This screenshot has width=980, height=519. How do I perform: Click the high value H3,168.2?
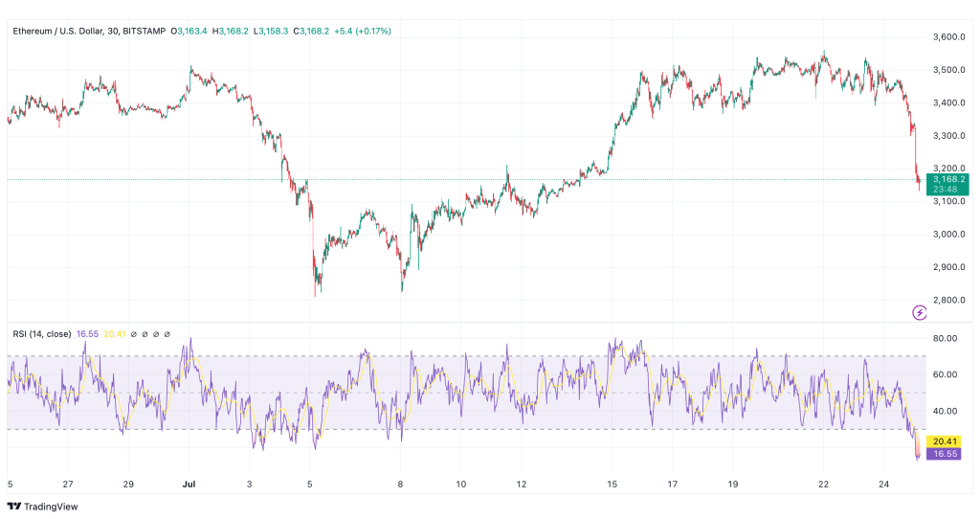[x=230, y=31]
